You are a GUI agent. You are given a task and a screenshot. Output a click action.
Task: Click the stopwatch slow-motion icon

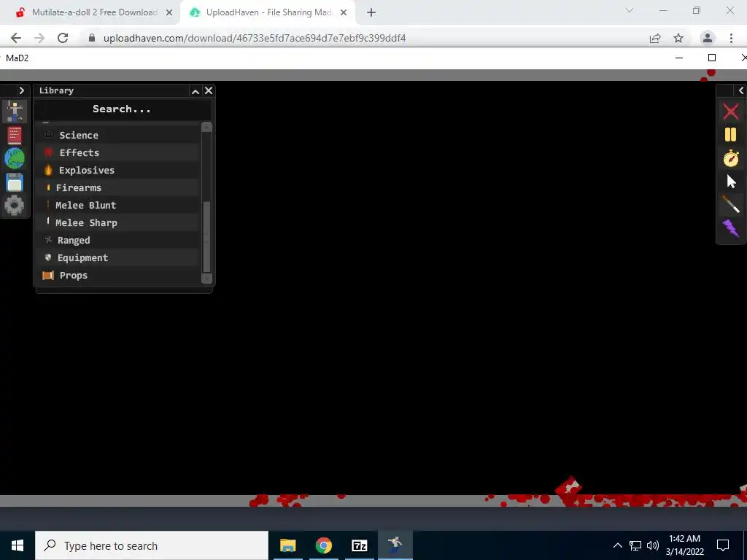pos(730,158)
